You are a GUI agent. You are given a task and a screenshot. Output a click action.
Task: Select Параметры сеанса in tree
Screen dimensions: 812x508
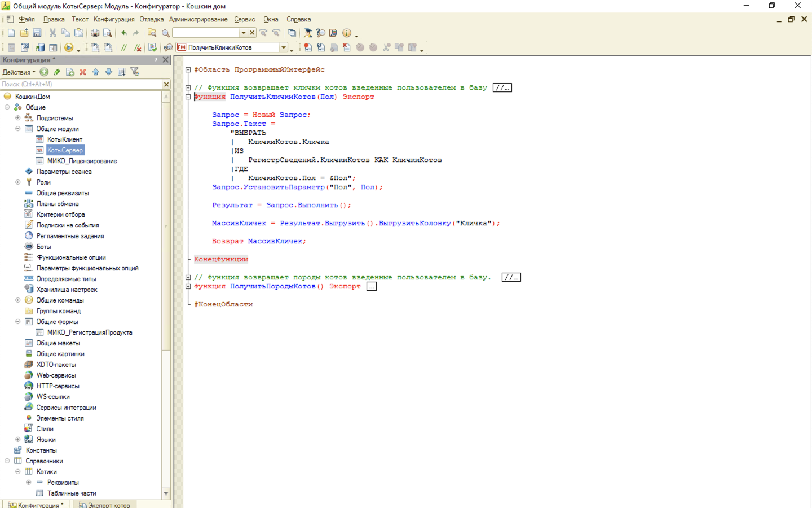pyautogui.click(x=64, y=171)
